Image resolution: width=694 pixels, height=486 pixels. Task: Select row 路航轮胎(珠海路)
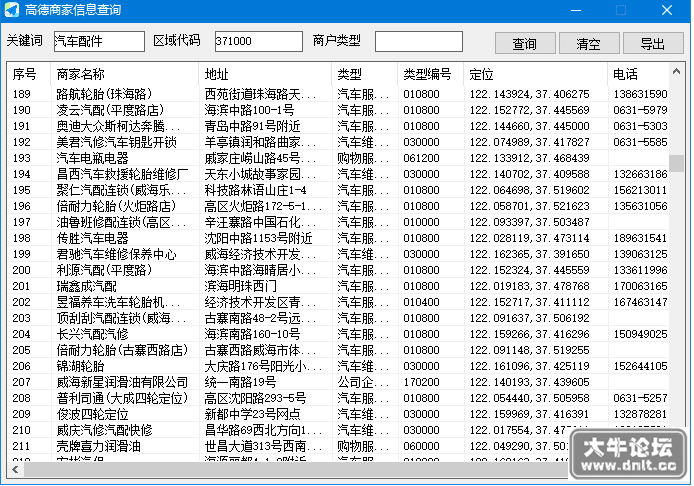pyautogui.click(x=338, y=94)
